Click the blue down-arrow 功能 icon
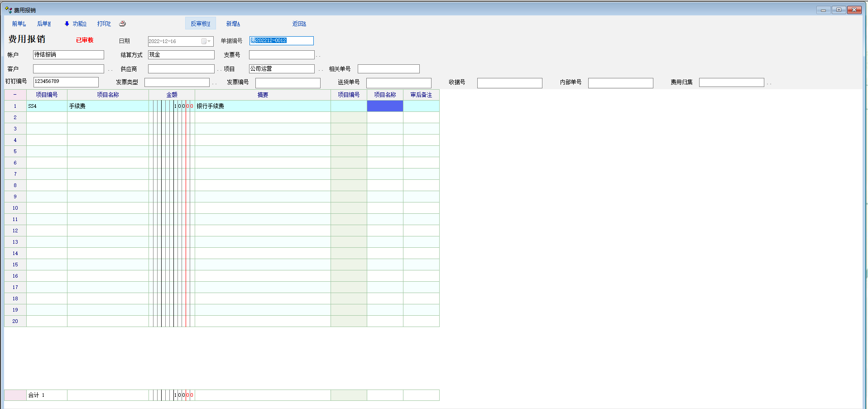 (67, 24)
